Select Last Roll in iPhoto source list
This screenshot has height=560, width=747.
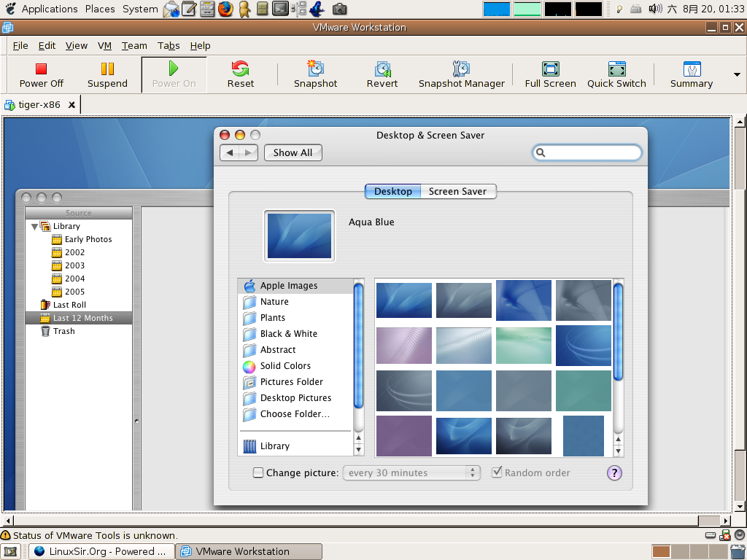[x=79, y=305]
